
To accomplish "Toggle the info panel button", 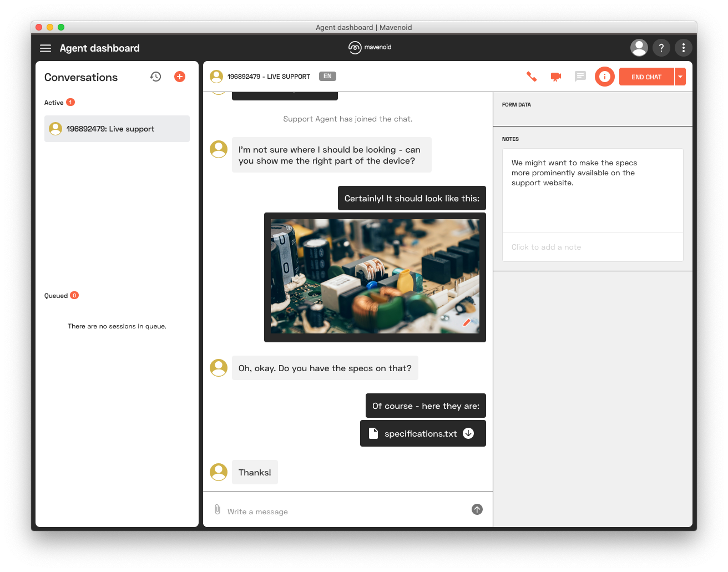I will click(x=605, y=77).
